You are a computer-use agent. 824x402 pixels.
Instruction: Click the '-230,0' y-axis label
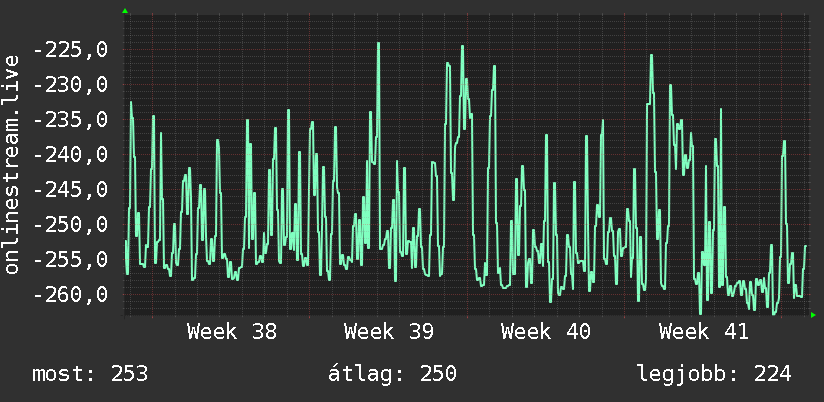(70, 85)
